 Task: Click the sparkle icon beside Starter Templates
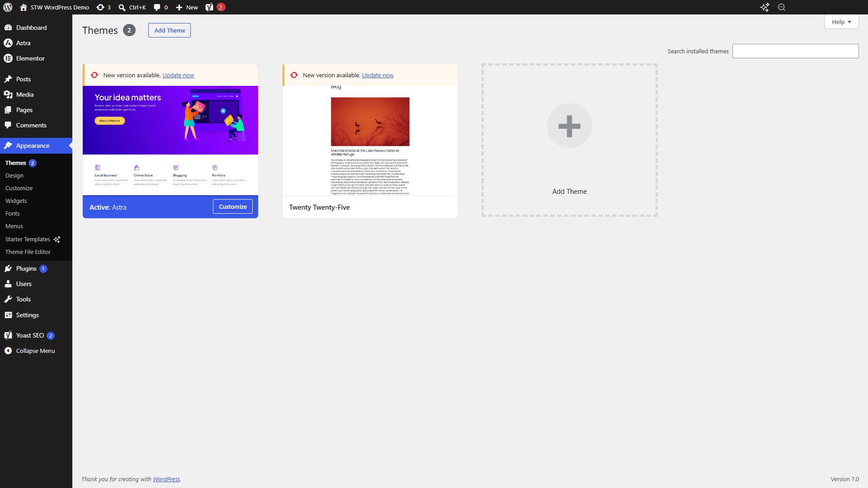point(57,239)
